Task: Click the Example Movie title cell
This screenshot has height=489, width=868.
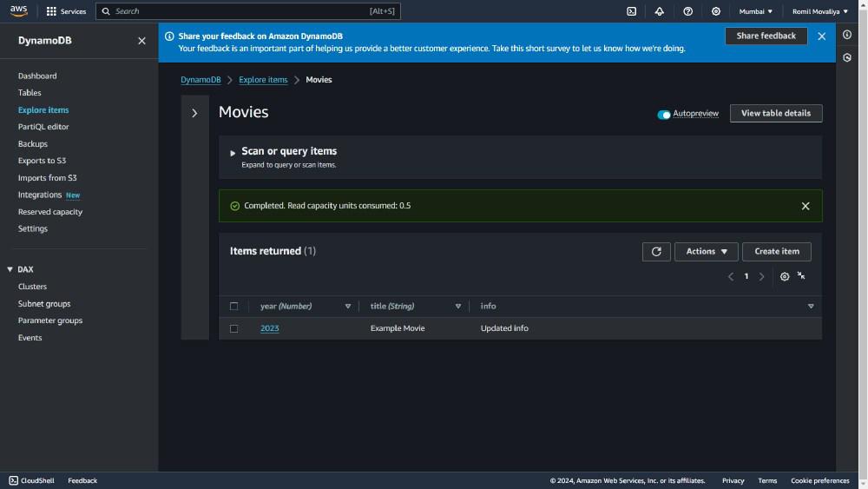Action: click(x=398, y=328)
